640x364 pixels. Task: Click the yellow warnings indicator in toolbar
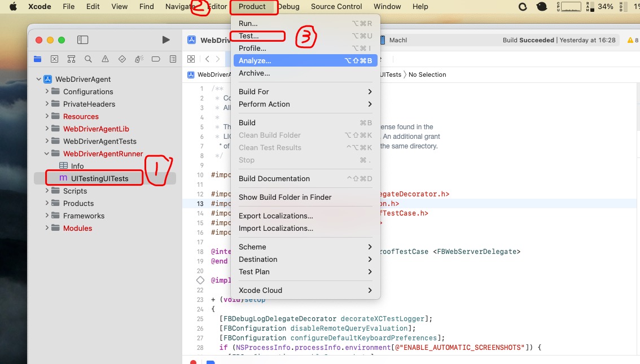[x=633, y=40]
